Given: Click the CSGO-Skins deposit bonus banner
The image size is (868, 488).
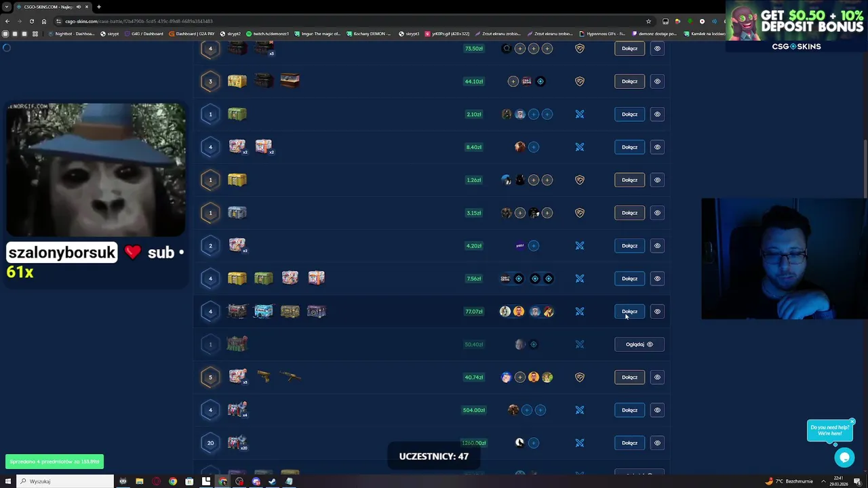Looking at the screenshot, I should click(x=797, y=27).
